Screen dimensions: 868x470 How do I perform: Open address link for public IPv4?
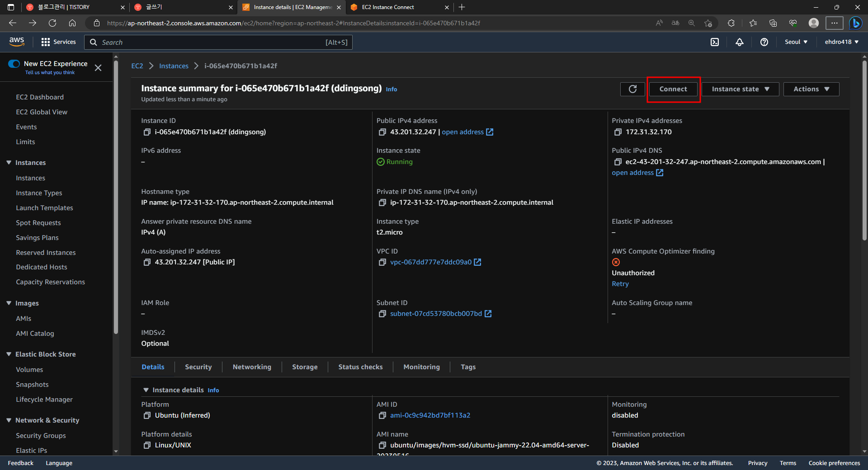pyautogui.click(x=467, y=132)
